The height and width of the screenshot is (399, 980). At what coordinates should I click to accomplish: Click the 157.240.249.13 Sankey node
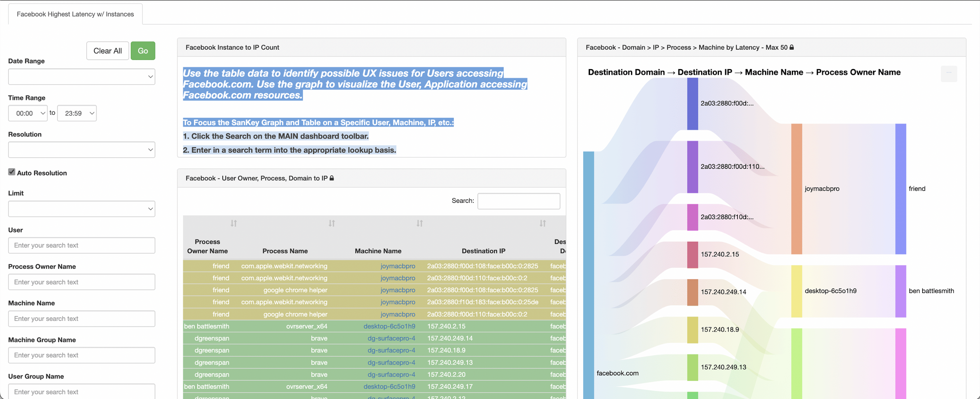point(692,367)
